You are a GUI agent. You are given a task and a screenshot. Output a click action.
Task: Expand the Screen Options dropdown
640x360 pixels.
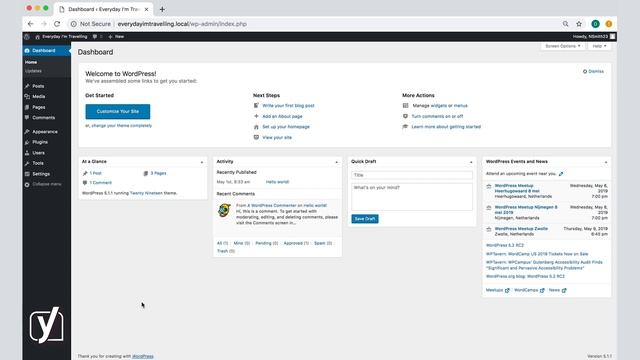point(562,46)
